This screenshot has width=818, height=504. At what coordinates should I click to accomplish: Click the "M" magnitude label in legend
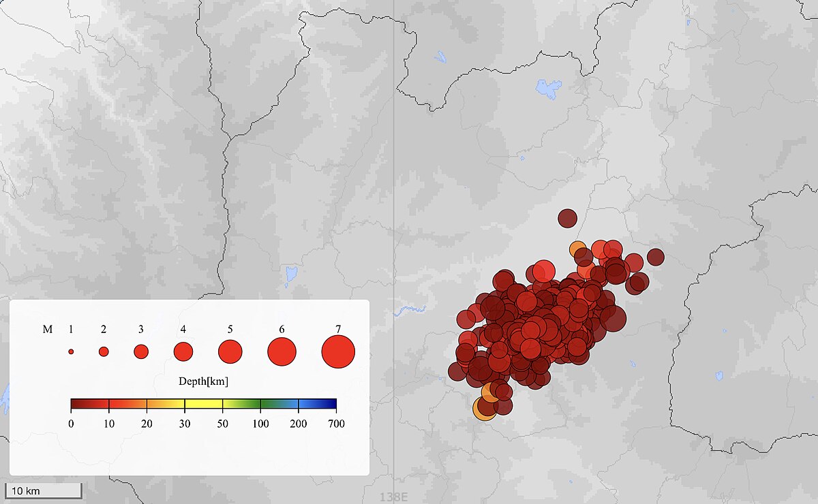click(x=48, y=330)
